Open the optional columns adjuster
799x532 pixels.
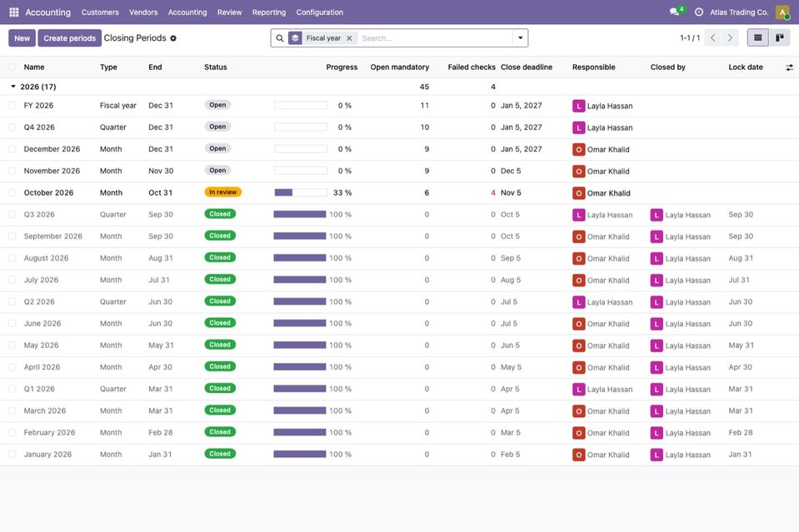[x=789, y=67]
